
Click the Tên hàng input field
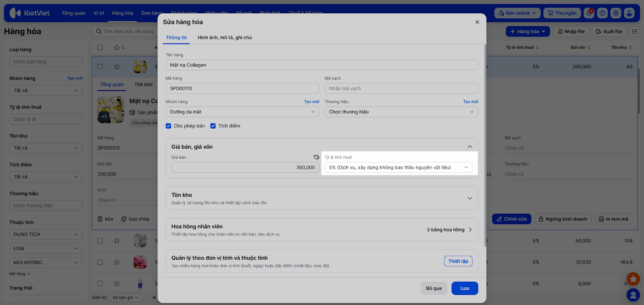click(322, 65)
